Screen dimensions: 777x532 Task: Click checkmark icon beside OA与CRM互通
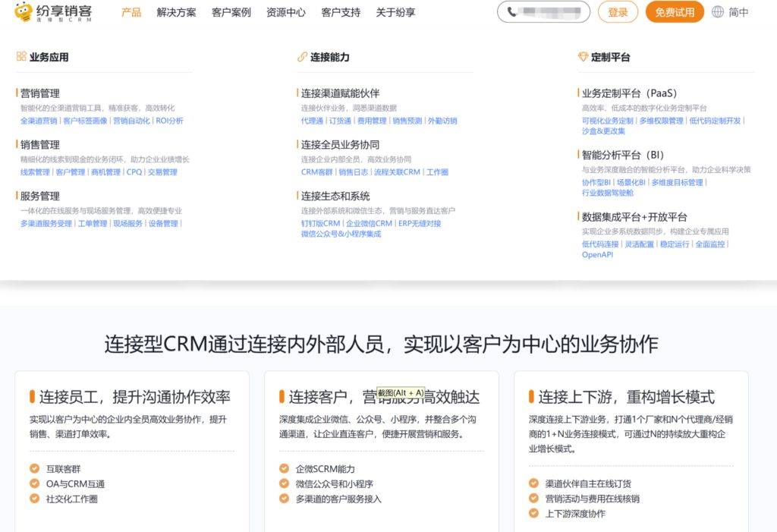click(x=35, y=483)
